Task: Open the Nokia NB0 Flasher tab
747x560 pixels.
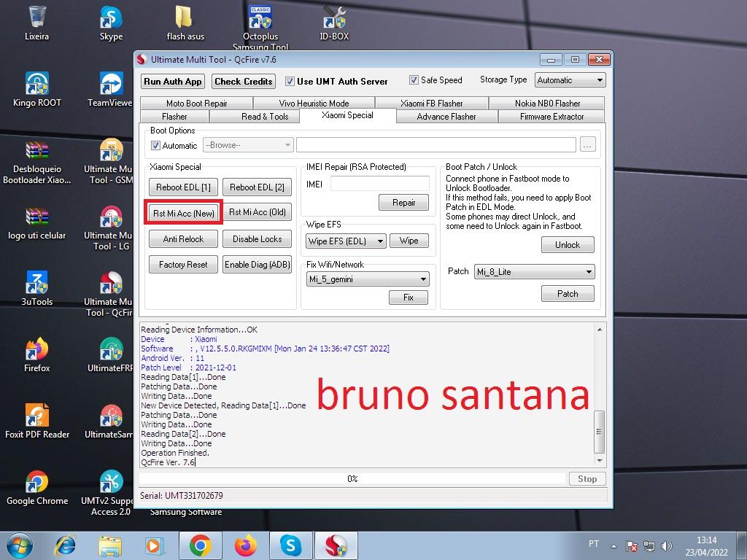Action: 547,104
